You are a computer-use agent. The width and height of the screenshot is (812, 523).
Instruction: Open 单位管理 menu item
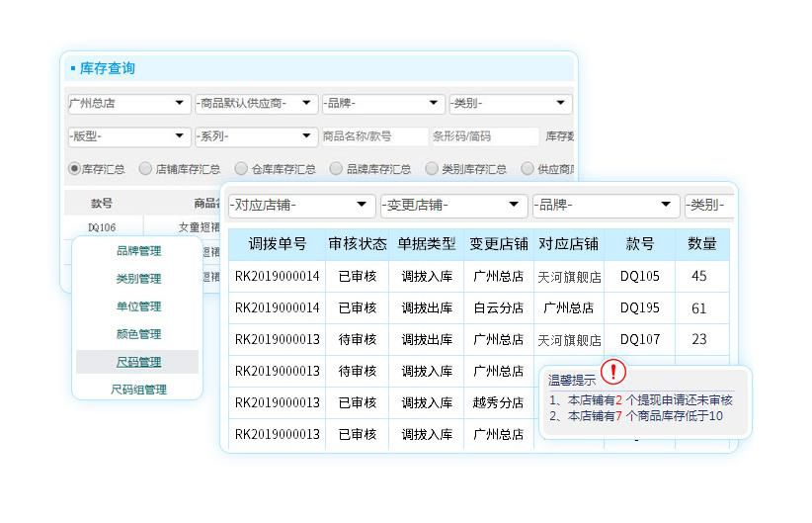click(x=138, y=306)
